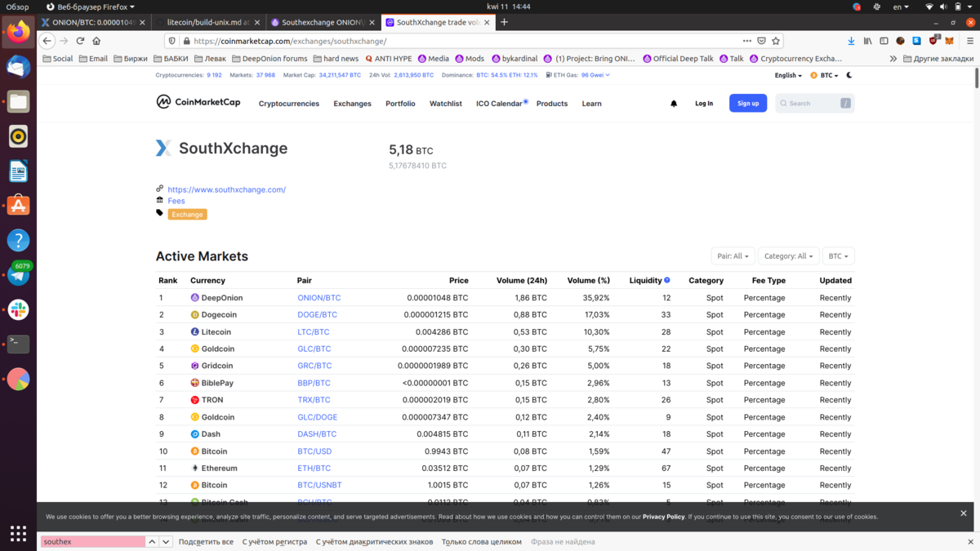Open the 'en' keyboard layout menu
The height and width of the screenshot is (551, 980).
point(902,7)
